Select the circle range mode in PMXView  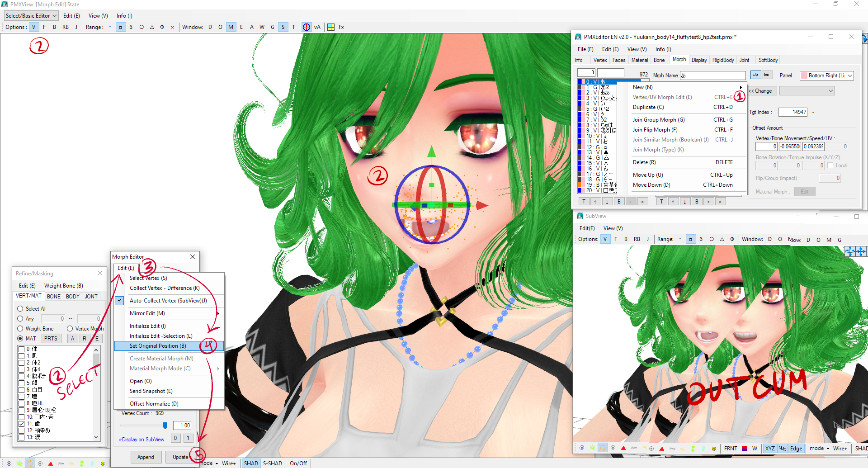[x=142, y=27]
